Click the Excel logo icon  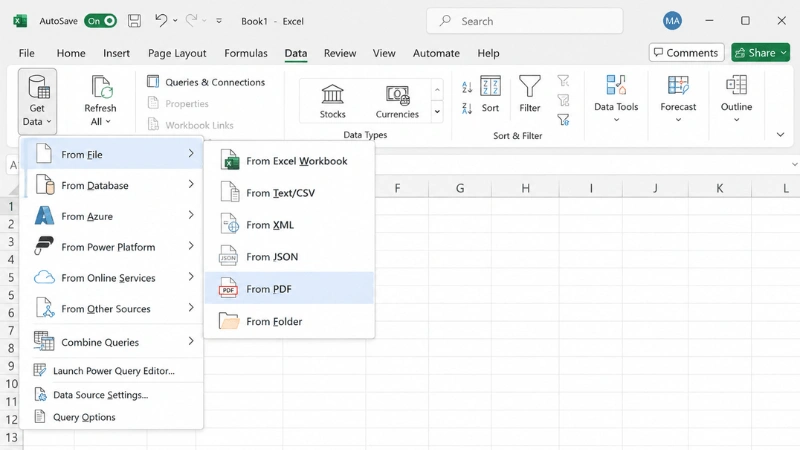pyautogui.click(x=20, y=21)
